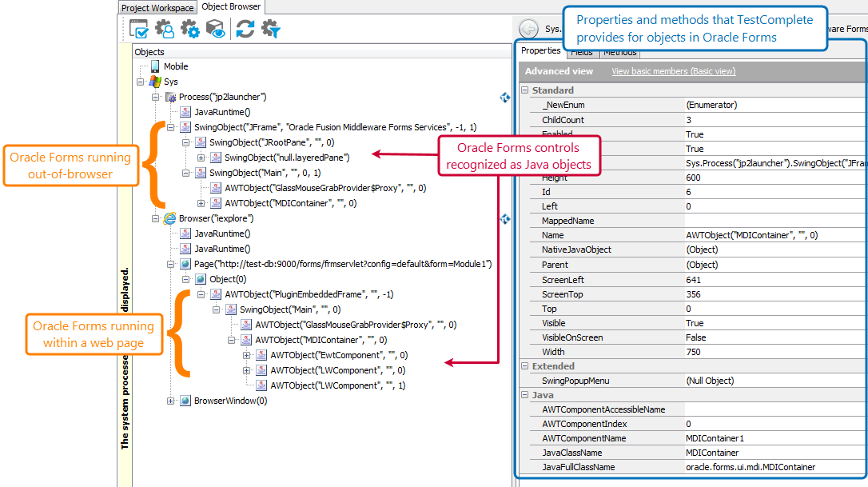Open the Project Workspace tab
The image size is (868, 487).
pyautogui.click(x=157, y=7)
